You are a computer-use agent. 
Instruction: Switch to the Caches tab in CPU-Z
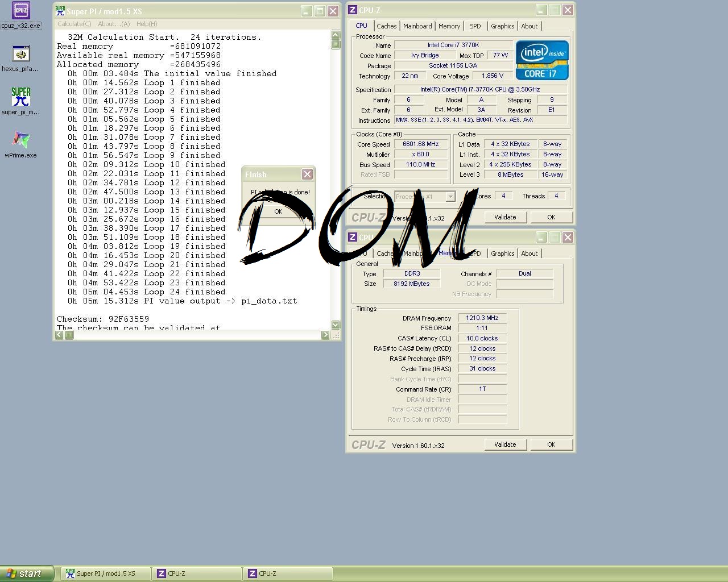pyautogui.click(x=386, y=26)
